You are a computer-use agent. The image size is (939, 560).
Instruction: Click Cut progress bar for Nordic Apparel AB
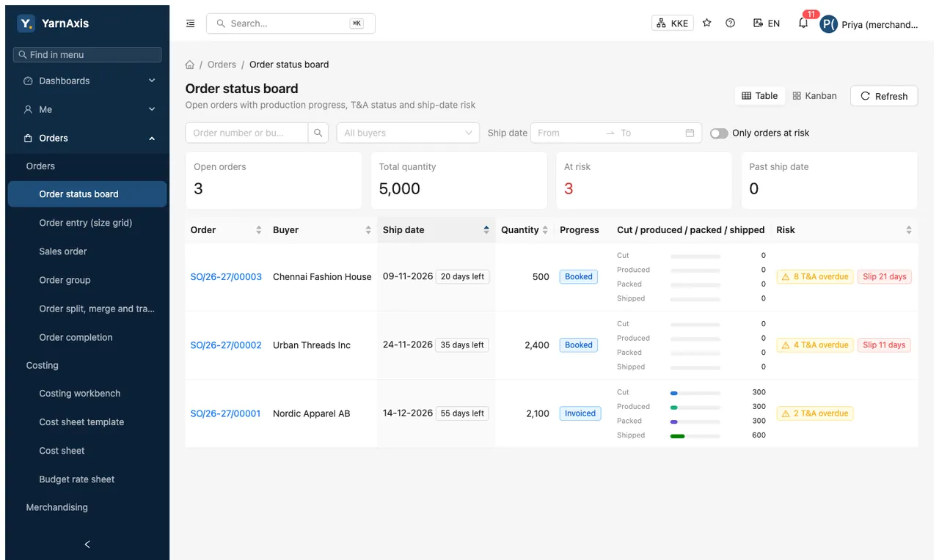tap(695, 393)
